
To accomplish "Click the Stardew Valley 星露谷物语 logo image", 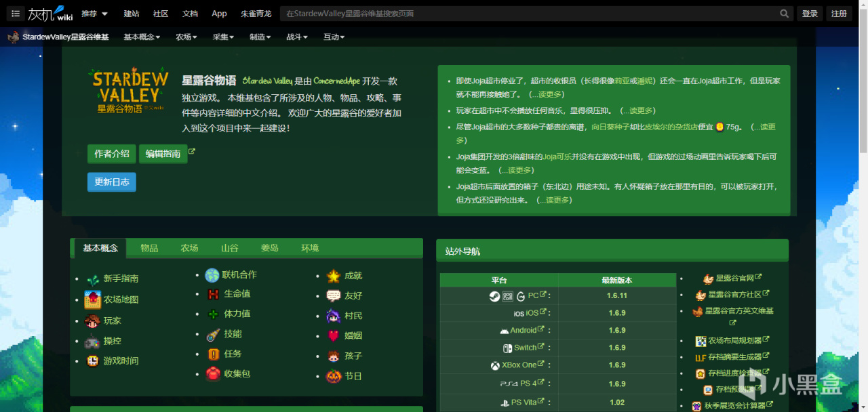I will coord(130,89).
